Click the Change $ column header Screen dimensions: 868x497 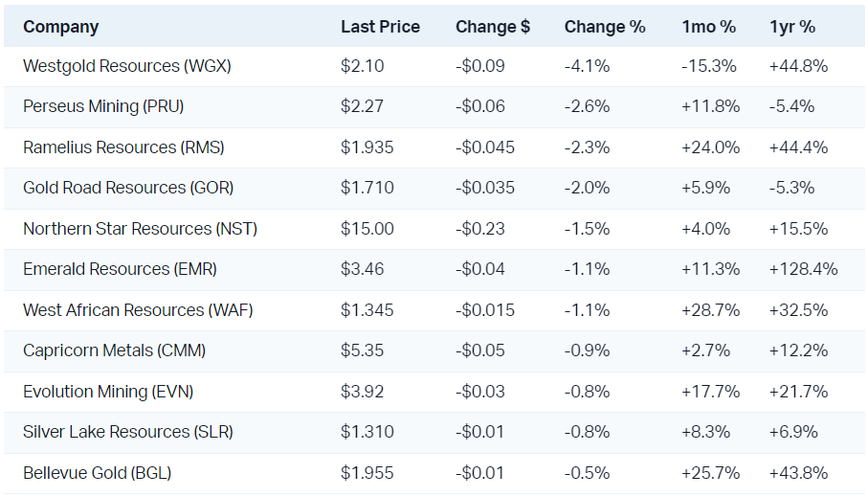492,27
